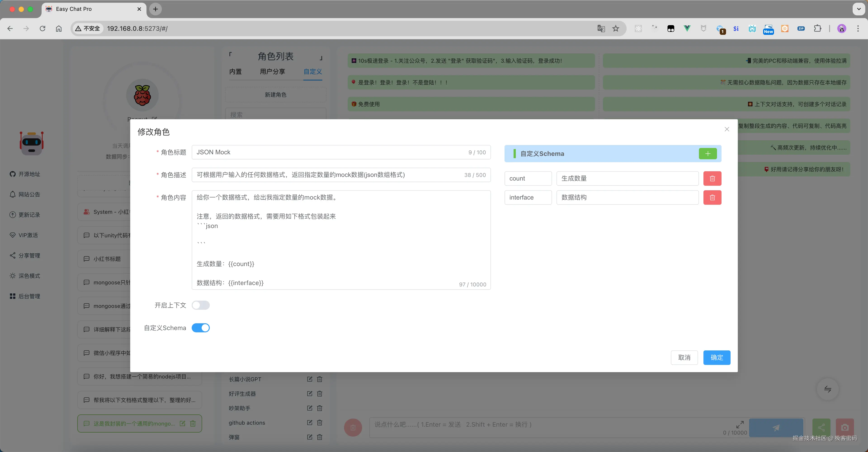Enable the 开启上下文 switch
Screen dimensions: 868x452
click(x=200, y=305)
